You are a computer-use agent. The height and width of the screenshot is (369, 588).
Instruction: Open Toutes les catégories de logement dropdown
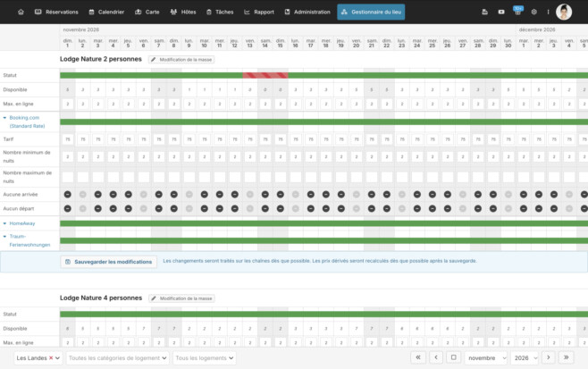[117, 358]
